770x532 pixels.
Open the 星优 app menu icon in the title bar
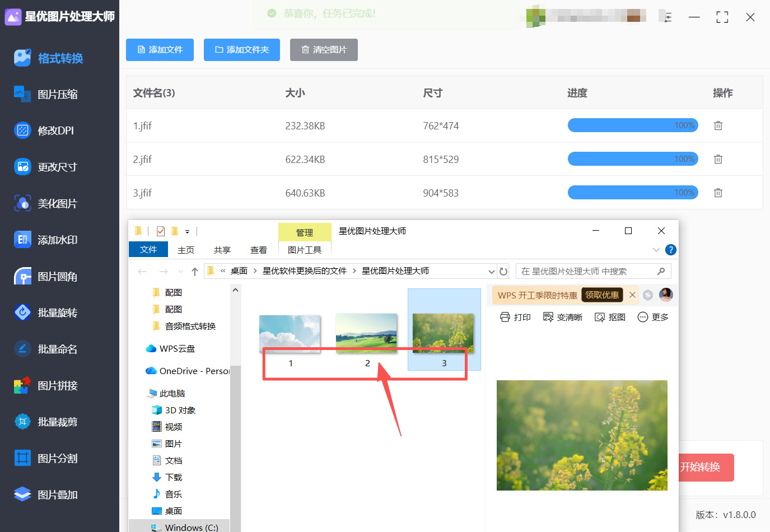pyautogui.click(x=668, y=17)
